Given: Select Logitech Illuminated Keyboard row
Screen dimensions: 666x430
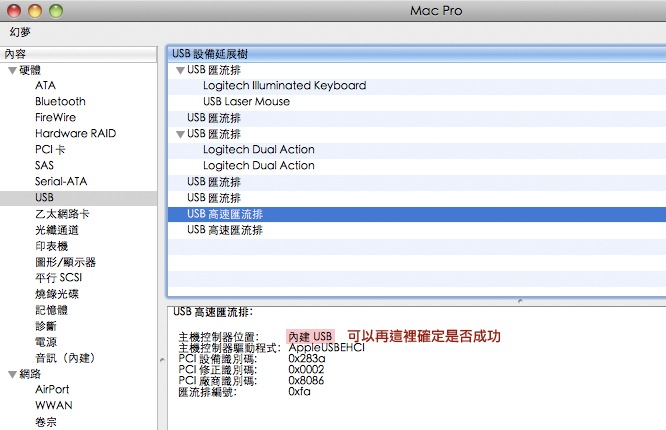Looking at the screenshot, I should (x=417, y=86).
